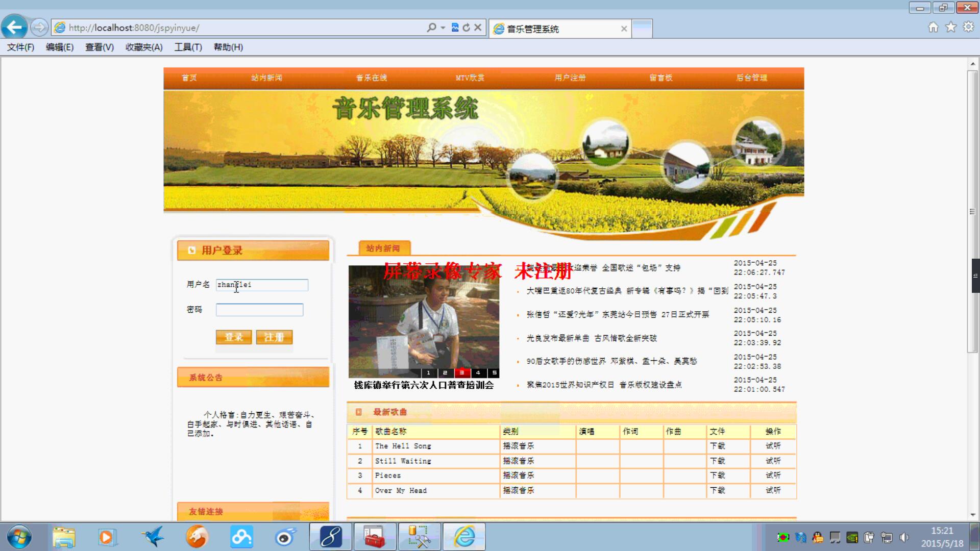Click the 密码 input field
The width and height of the screenshot is (980, 551).
point(259,310)
